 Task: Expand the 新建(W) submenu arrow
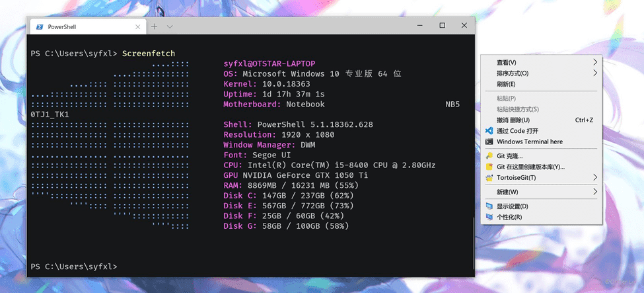coord(595,192)
